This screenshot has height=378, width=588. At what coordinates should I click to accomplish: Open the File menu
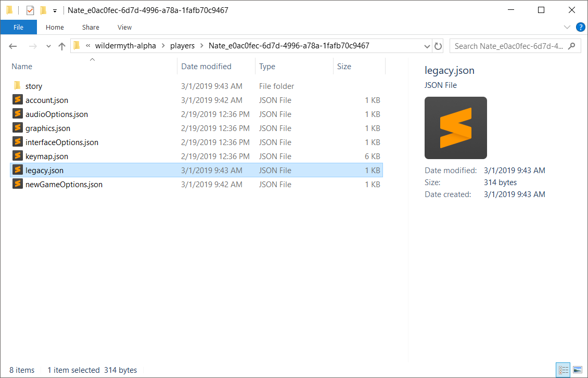click(x=18, y=27)
